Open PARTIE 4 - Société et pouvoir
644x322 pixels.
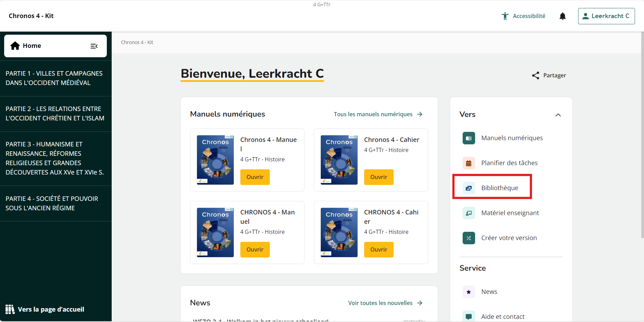pyautogui.click(x=56, y=203)
